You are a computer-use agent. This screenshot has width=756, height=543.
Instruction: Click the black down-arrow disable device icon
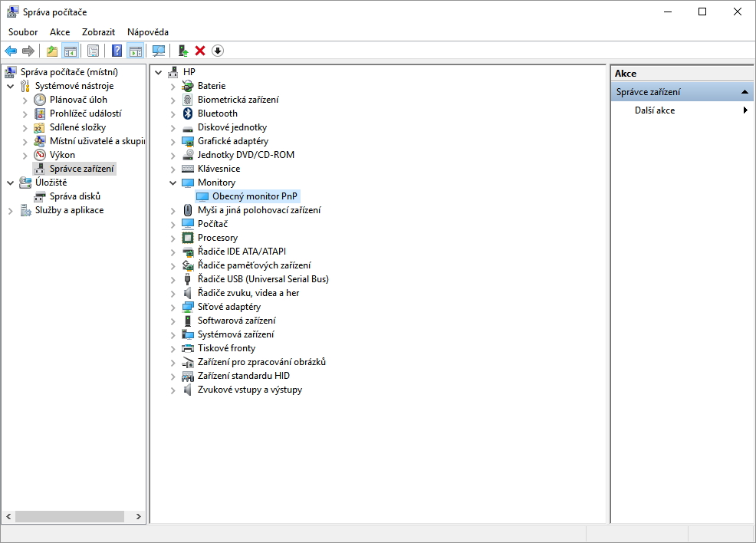[x=218, y=51]
